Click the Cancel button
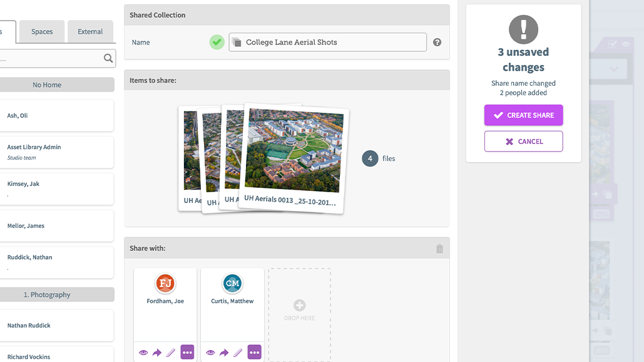 click(524, 142)
